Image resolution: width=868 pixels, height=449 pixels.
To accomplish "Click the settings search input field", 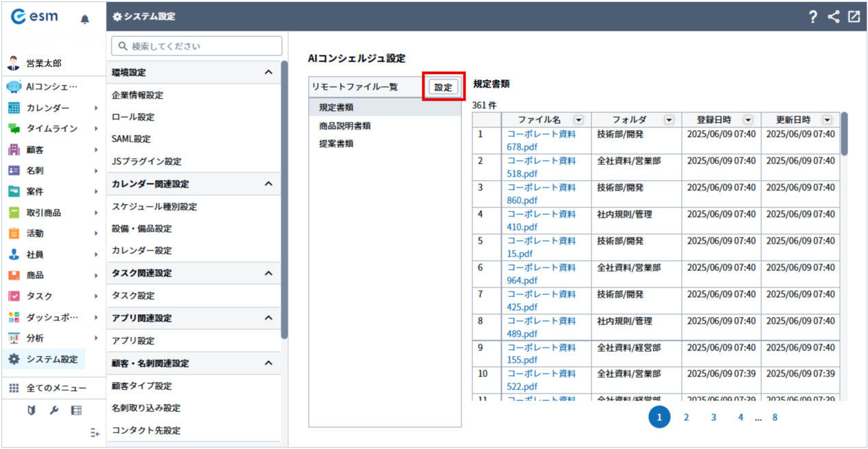I will coord(196,47).
